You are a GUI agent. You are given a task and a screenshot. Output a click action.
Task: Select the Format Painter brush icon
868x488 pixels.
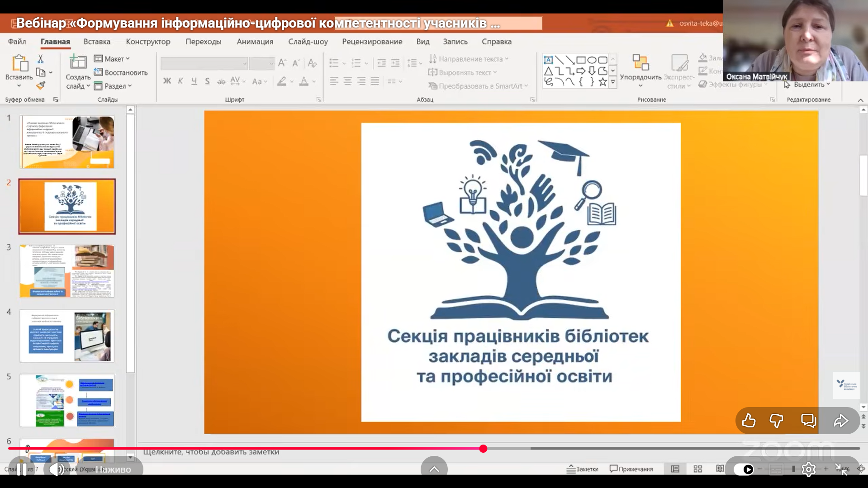coord(40,85)
